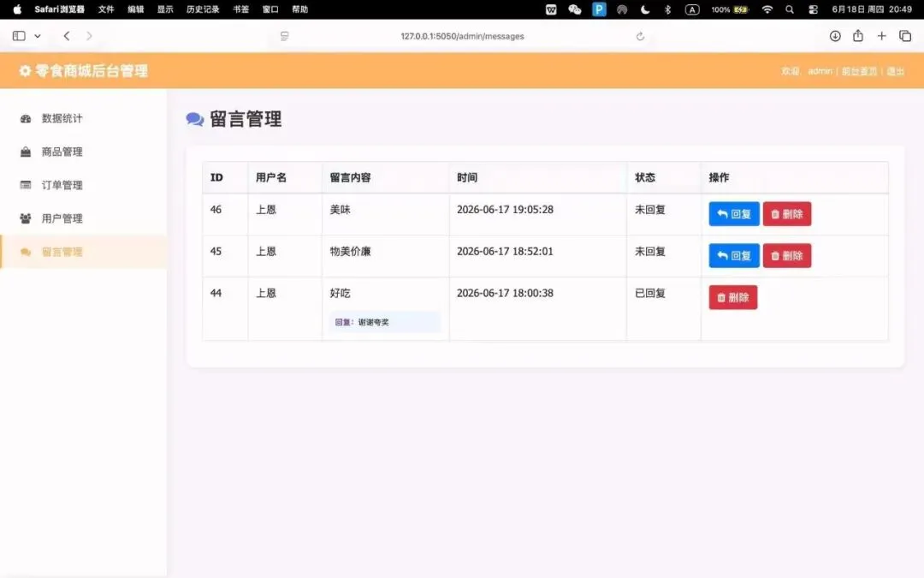Open Spotlight search icon
Viewport: 924px width, 578px height.
click(790, 9)
